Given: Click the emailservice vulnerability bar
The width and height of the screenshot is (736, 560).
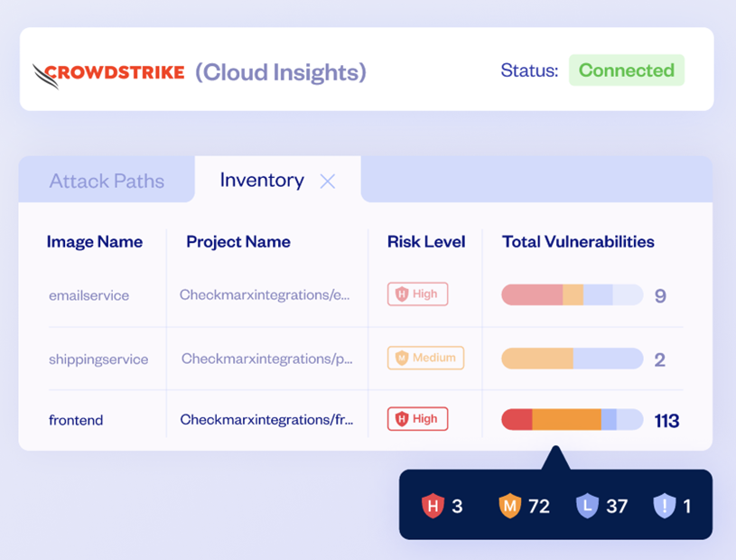Looking at the screenshot, I should pos(573,294).
